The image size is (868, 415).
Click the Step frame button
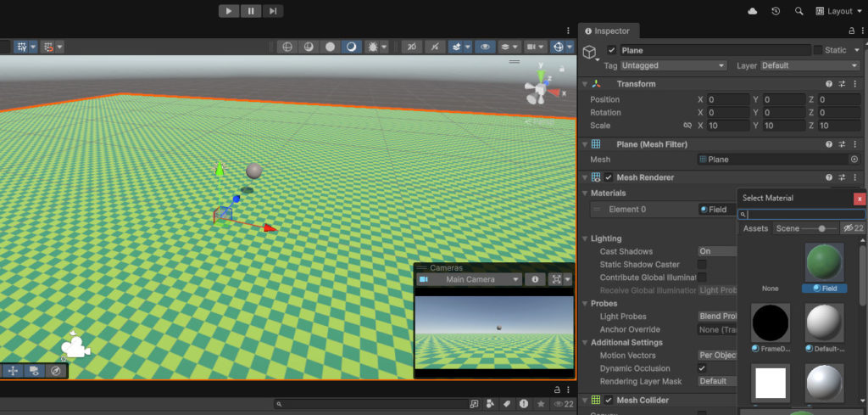(272, 11)
